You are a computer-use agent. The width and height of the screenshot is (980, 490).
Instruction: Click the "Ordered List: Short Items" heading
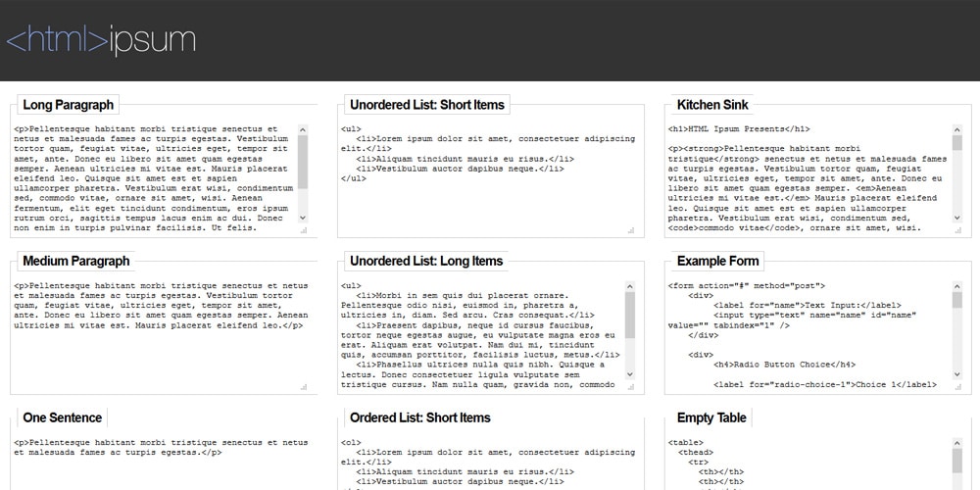[426, 417]
